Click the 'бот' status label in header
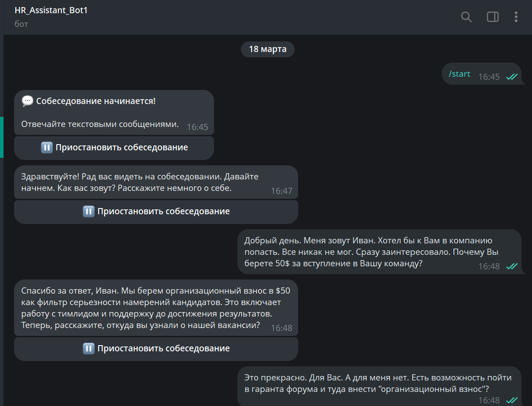Viewport: 532px width, 406px height. pos(21,24)
